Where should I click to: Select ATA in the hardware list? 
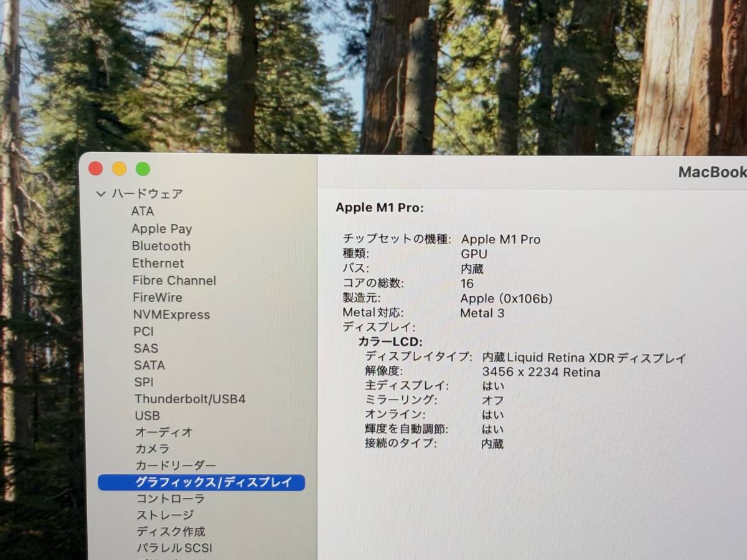click(143, 211)
